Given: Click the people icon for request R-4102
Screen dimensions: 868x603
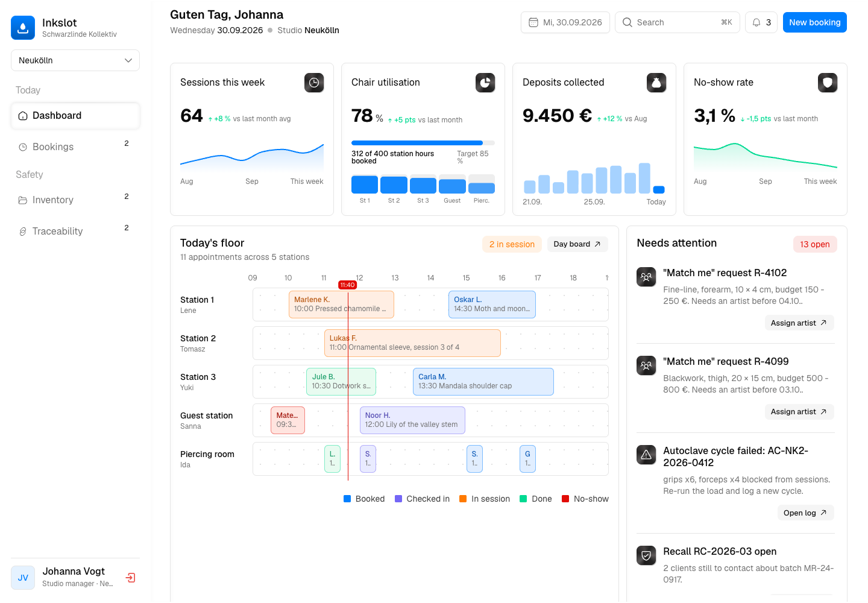Looking at the screenshot, I should pos(646,277).
